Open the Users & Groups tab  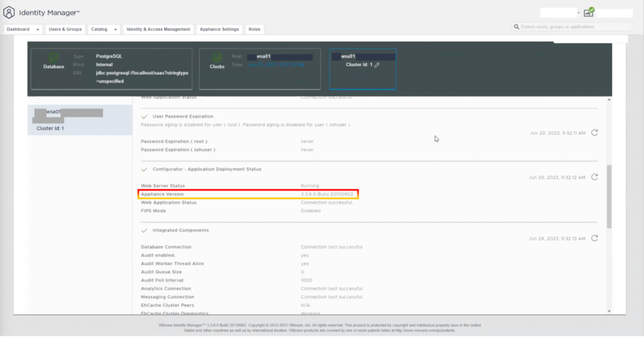click(x=65, y=29)
